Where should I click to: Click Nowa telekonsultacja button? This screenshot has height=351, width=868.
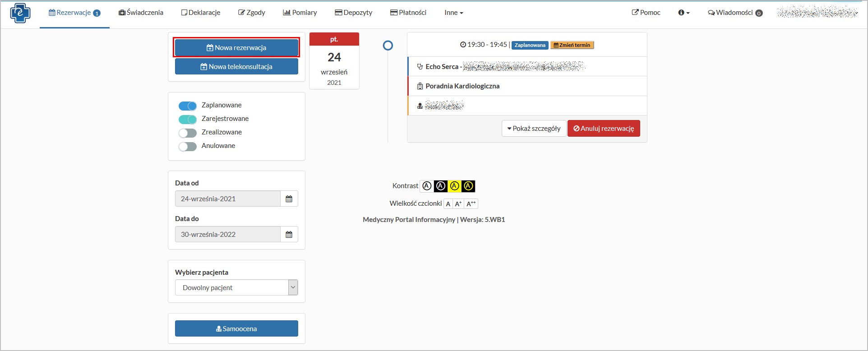point(236,66)
